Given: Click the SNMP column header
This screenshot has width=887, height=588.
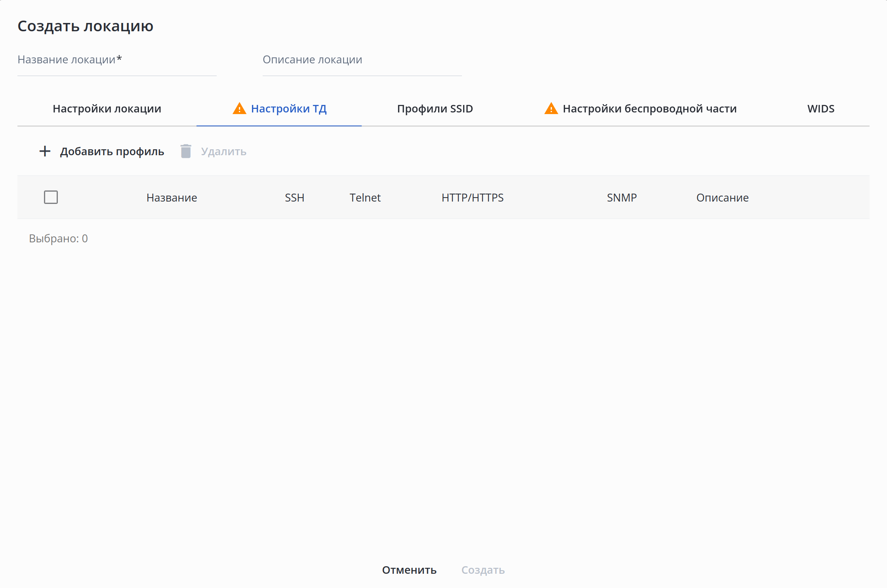Looking at the screenshot, I should (x=622, y=198).
